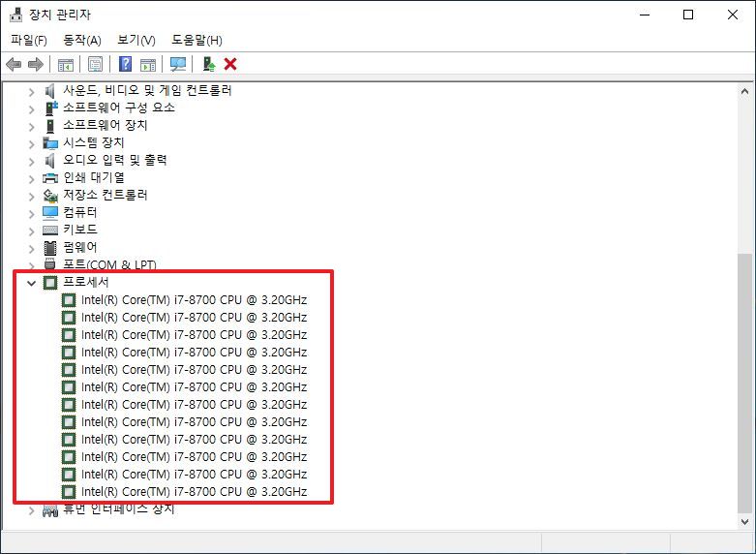Expand the 인쇄 대기열 node

[x=31, y=178]
